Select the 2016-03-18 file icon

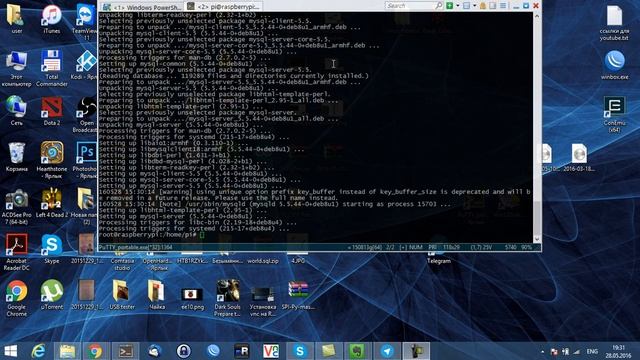(x=579, y=158)
